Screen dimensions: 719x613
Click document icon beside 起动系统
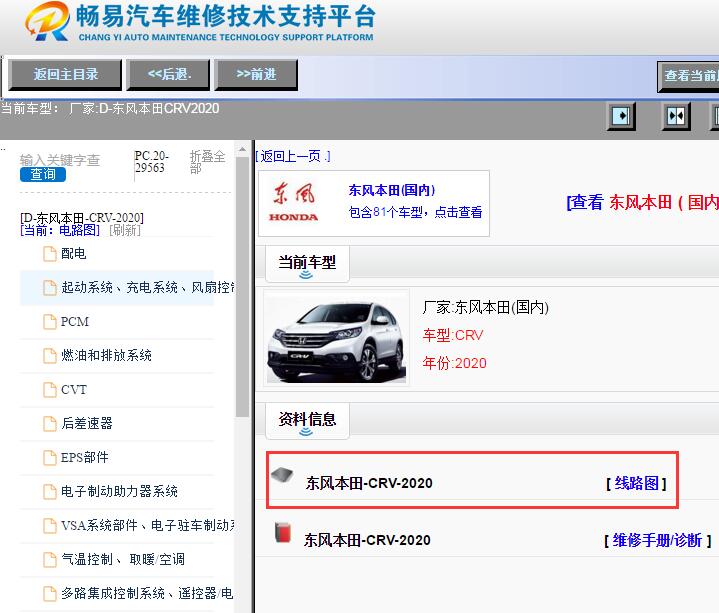[x=50, y=288]
